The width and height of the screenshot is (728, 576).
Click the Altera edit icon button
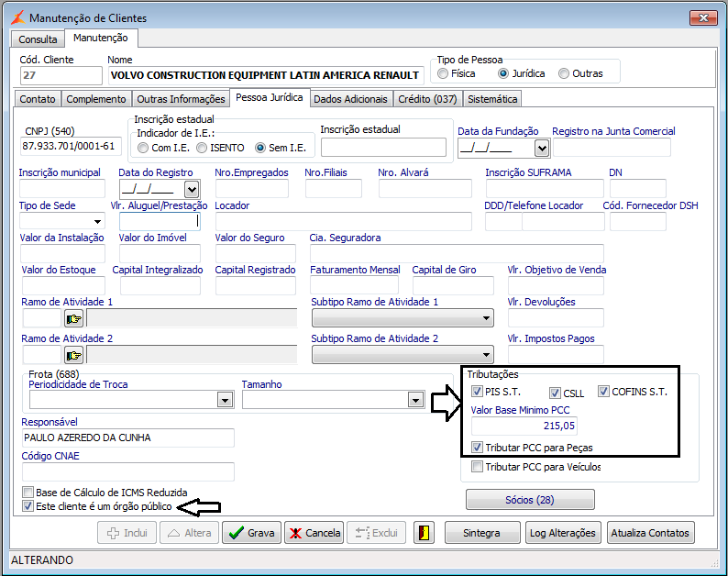190,533
